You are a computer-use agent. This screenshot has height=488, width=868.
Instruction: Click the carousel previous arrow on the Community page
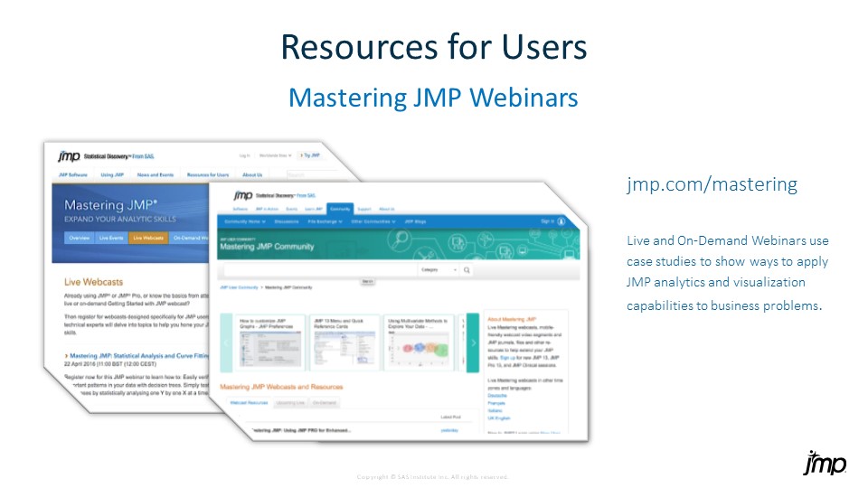(226, 343)
